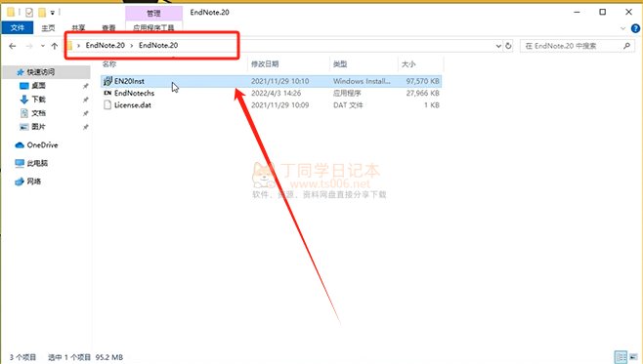Go up one folder level
This screenshot has width=643, height=364.
pyautogui.click(x=55, y=46)
